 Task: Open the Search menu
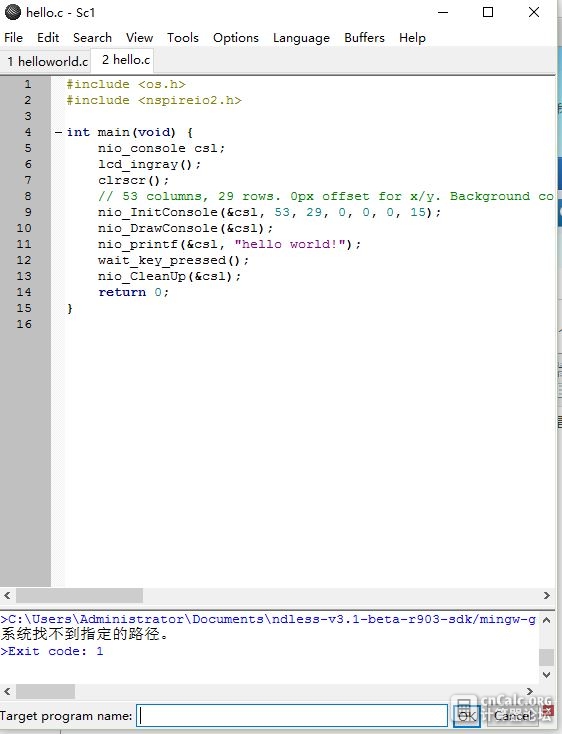92,37
